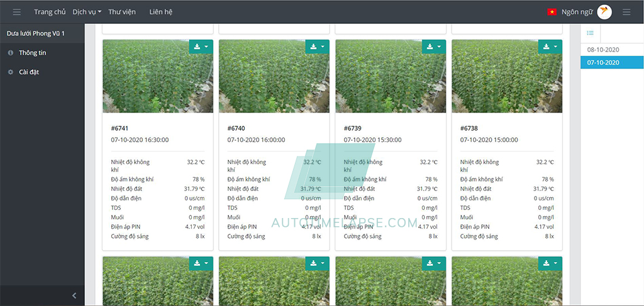Click the Thông tin info icon
644x306 pixels.
pyautogui.click(x=11, y=53)
